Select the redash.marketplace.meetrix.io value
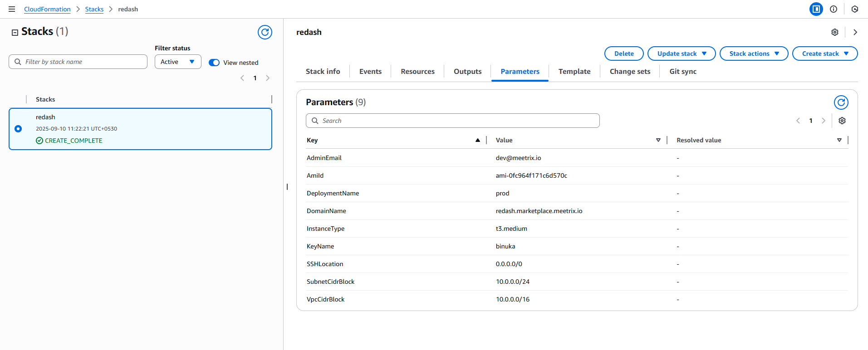Image resolution: width=868 pixels, height=350 pixels. click(x=539, y=211)
